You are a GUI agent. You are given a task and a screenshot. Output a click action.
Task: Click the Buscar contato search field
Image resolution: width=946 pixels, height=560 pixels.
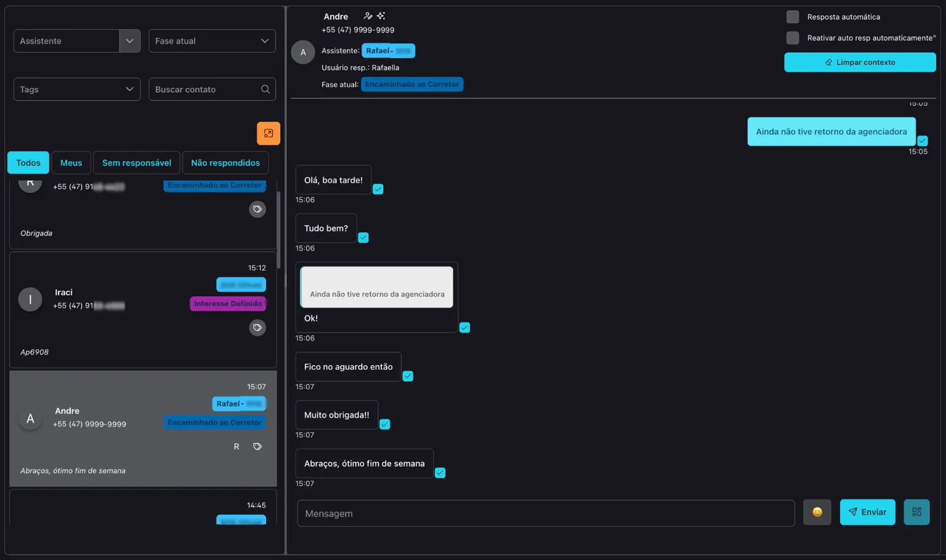point(212,89)
